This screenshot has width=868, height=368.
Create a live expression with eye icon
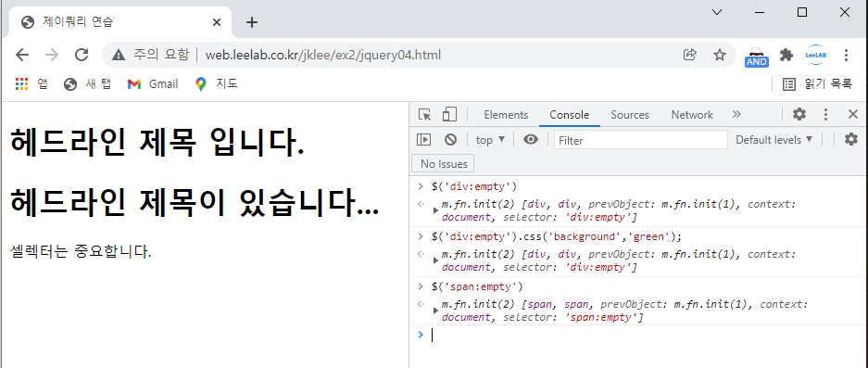[x=531, y=140]
